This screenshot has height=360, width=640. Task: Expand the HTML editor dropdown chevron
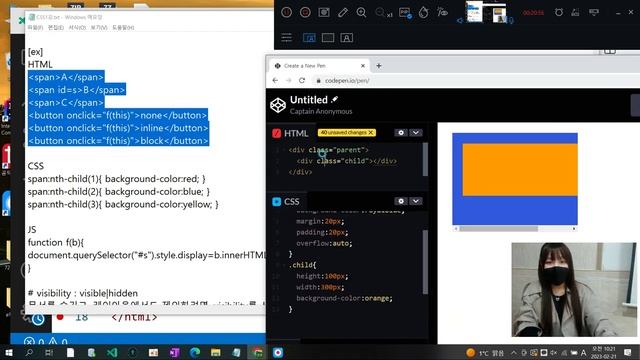coord(416,133)
